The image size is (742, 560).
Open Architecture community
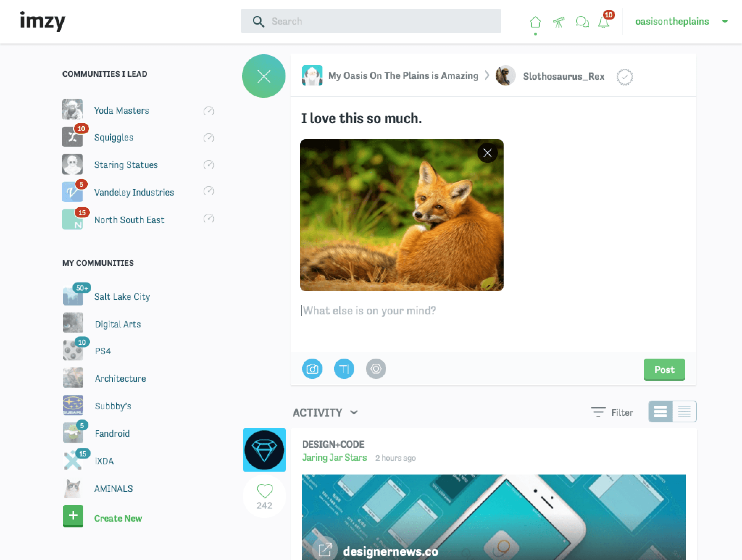tap(120, 379)
